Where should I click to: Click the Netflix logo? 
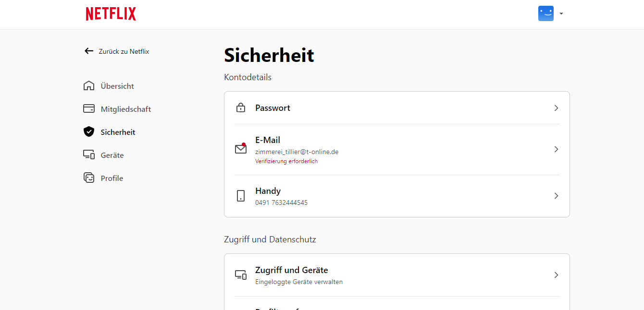tap(111, 14)
